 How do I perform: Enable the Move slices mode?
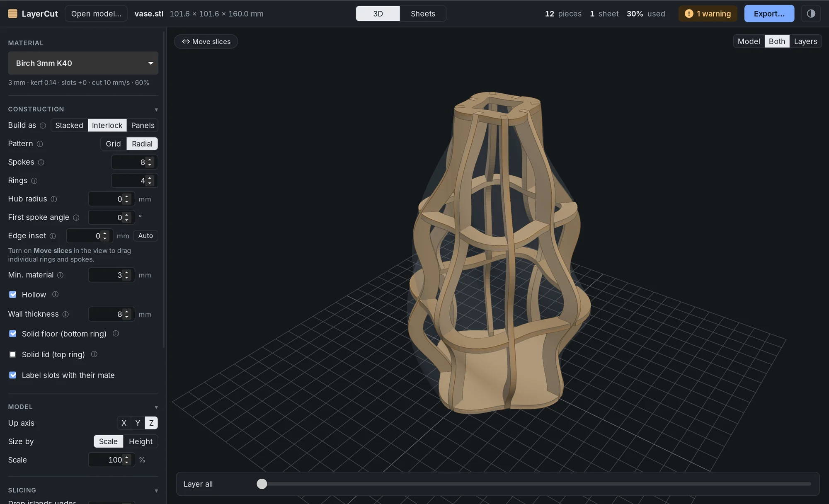tap(206, 41)
